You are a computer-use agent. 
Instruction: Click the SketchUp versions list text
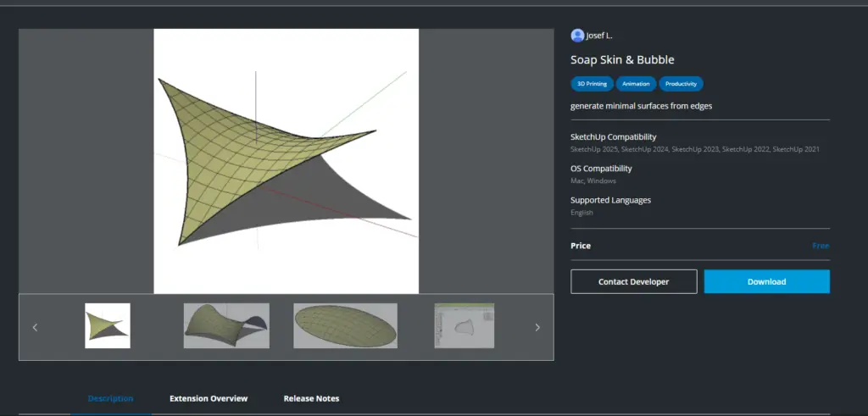tap(695, 149)
